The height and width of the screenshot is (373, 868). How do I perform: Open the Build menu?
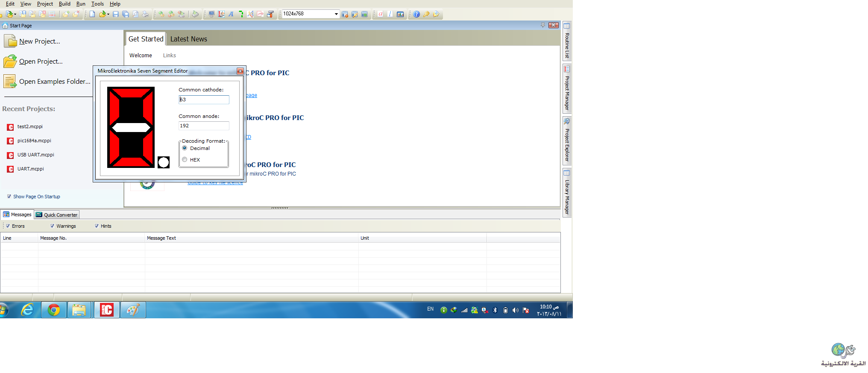coord(65,4)
